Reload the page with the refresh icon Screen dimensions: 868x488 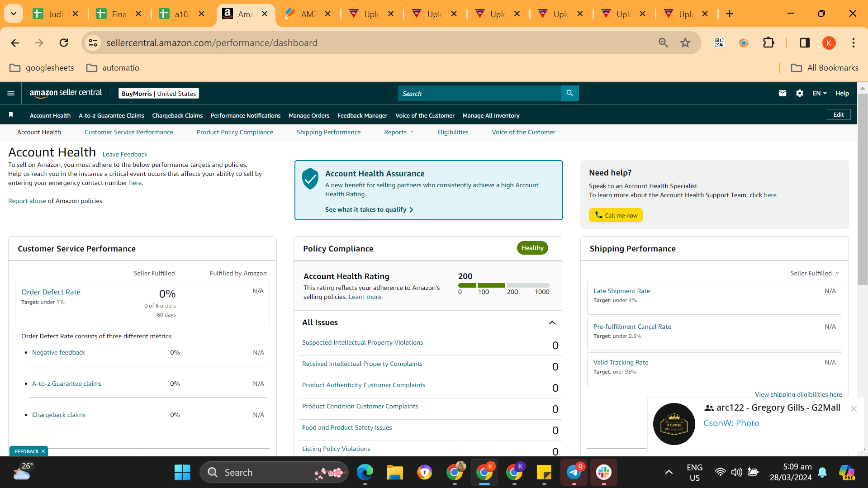click(x=64, y=43)
